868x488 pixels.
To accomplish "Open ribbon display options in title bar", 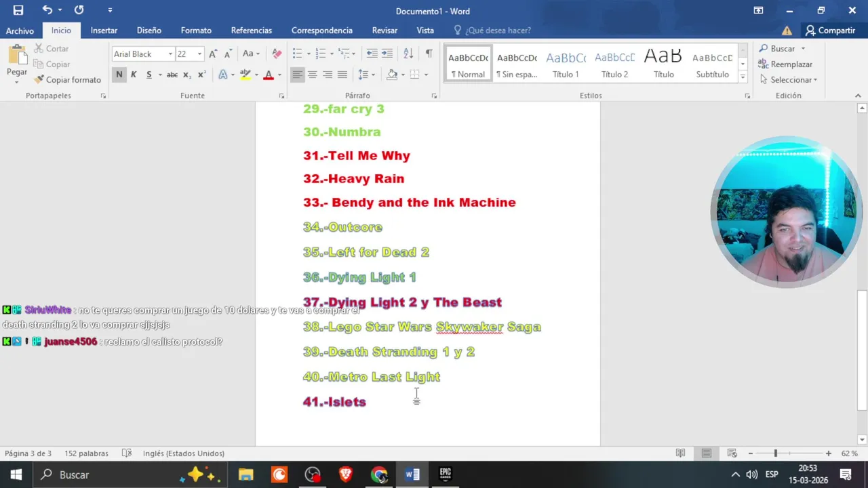I will point(758,10).
